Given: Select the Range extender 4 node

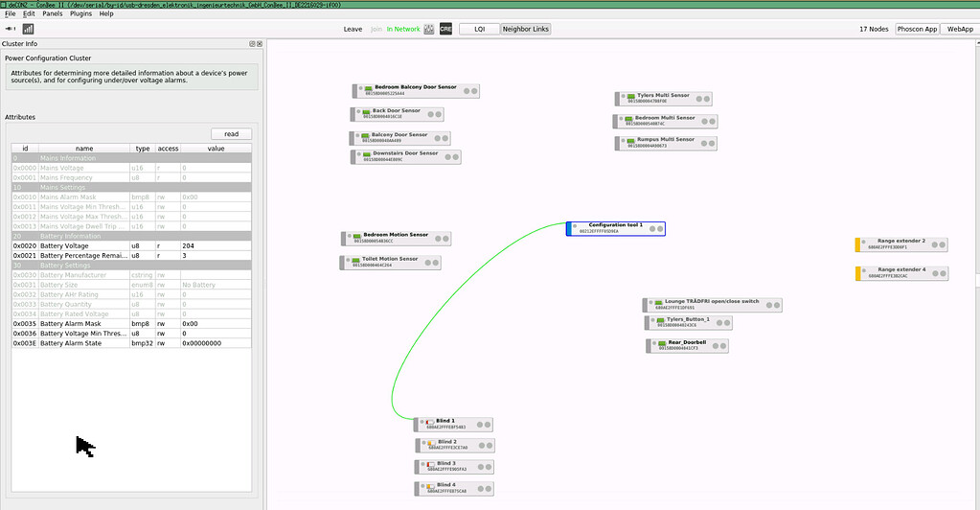Looking at the screenshot, I should pos(901,273).
